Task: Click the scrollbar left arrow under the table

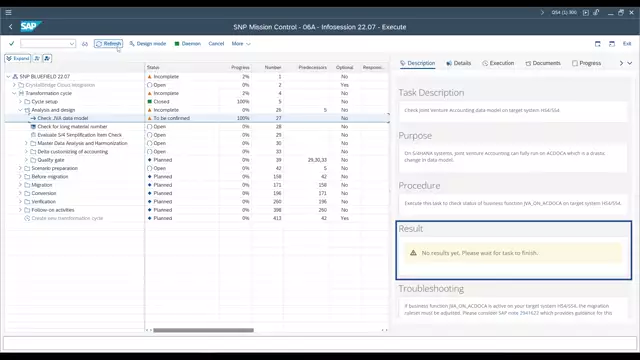Action: pos(147,330)
